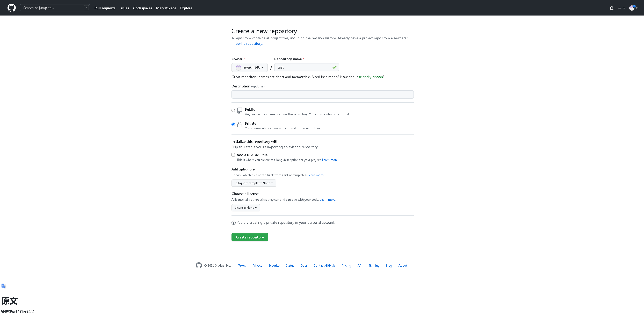Click the Google Translate icon at bottom left
This screenshot has width=644, height=322.
[x=4, y=286]
